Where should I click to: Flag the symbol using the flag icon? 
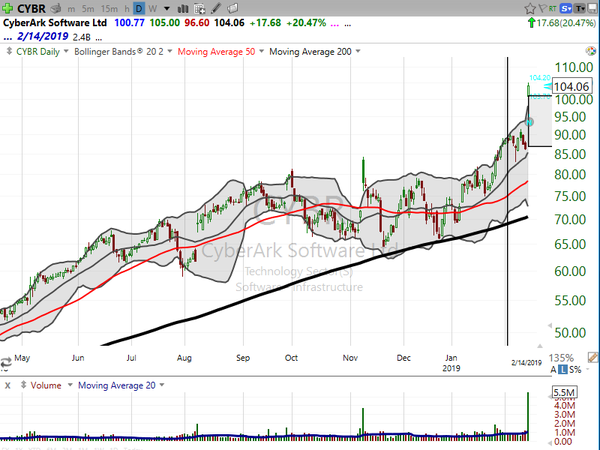542,8
